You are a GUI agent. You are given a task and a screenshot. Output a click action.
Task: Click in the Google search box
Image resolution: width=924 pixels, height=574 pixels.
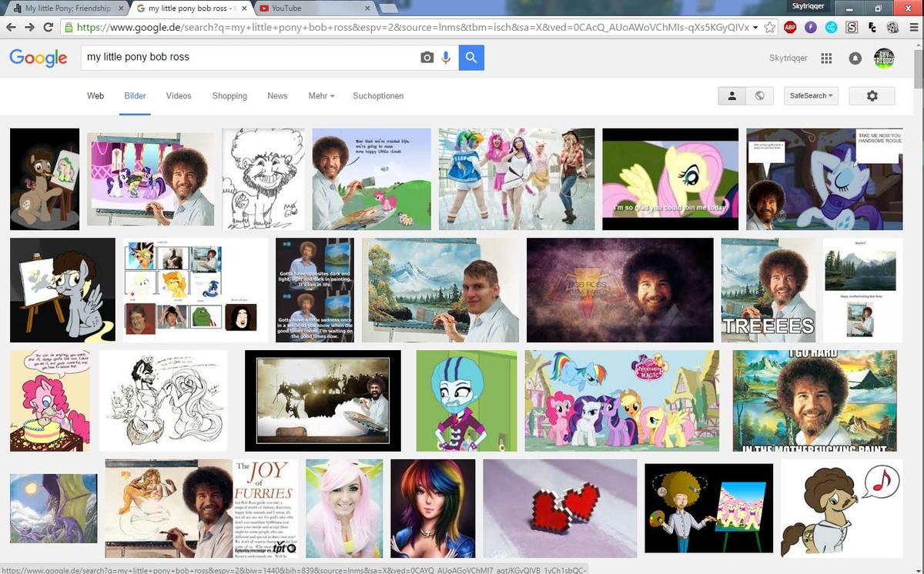click(250, 58)
